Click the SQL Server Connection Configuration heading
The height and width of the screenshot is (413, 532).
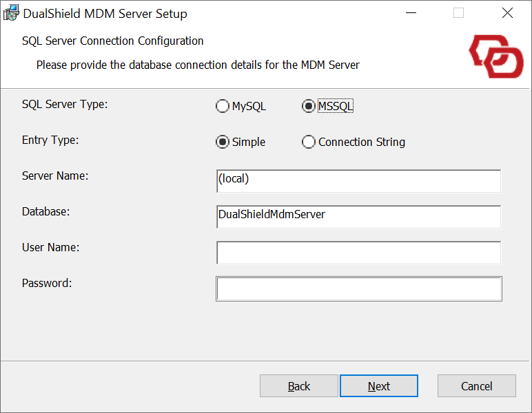[113, 41]
